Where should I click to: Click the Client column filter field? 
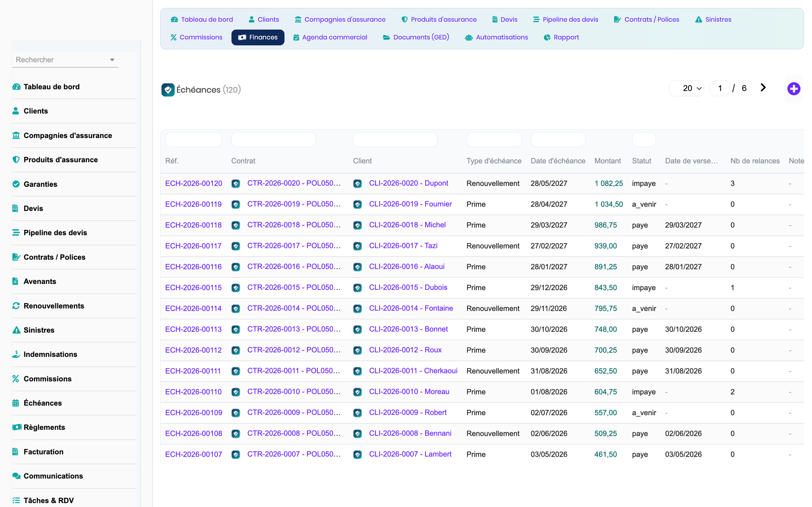(x=395, y=139)
